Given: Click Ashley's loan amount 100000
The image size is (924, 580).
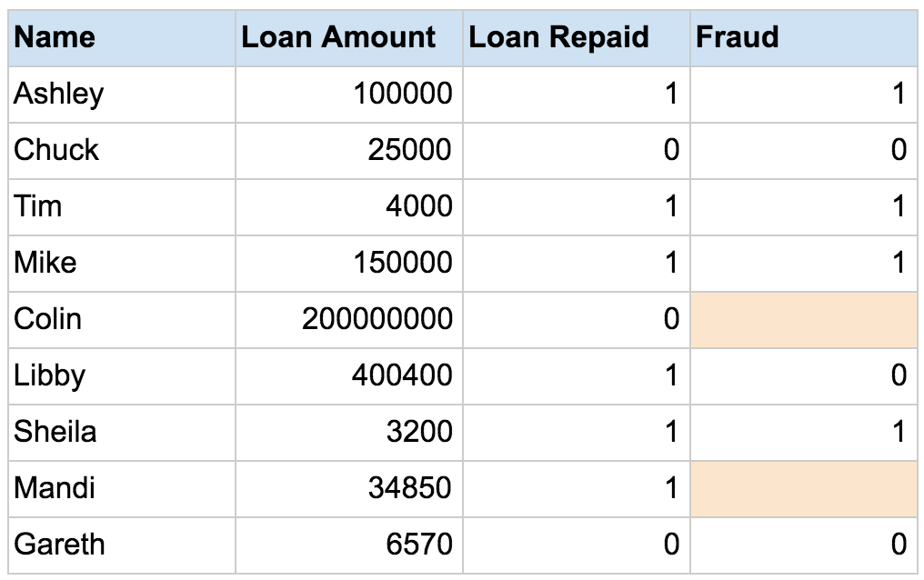Looking at the screenshot, I should point(348,94).
